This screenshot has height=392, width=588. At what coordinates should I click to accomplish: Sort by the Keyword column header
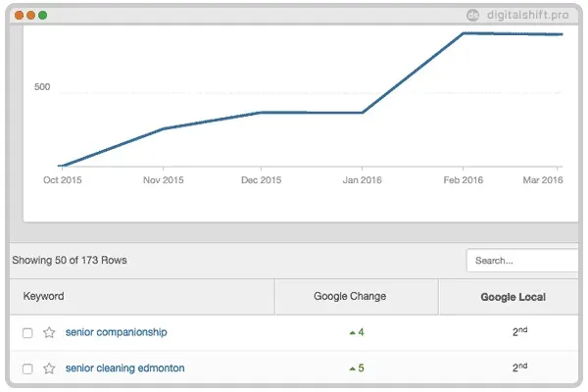[44, 296]
